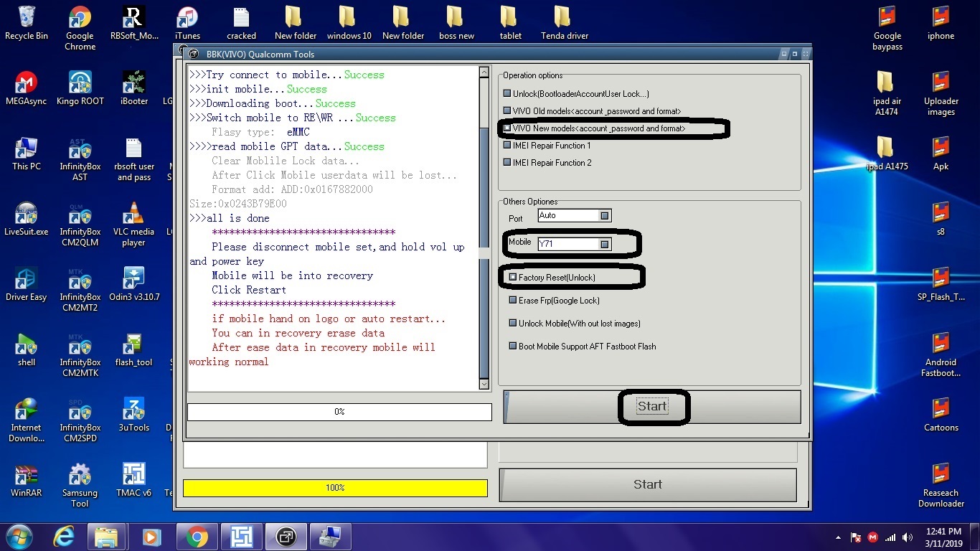Image resolution: width=980 pixels, height=551 pixels.
Task: Launch Odin3 v3.10.7 shortcut
Action: (134, 284)
